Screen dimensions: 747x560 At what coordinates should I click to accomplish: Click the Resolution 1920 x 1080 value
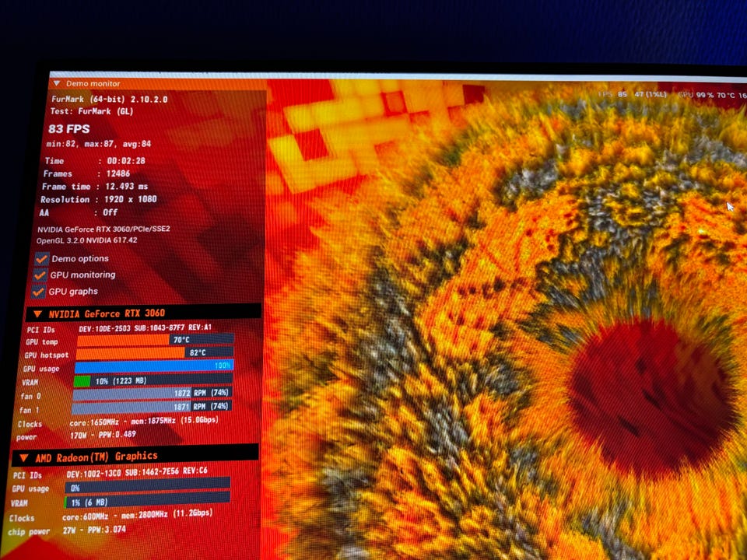tap(131, 200)
